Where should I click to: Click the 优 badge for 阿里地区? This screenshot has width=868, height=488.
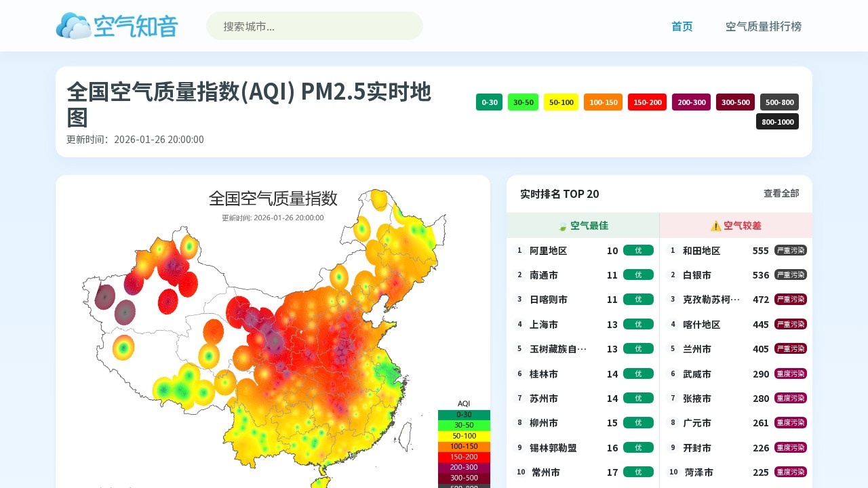click(x=638, y=251)
